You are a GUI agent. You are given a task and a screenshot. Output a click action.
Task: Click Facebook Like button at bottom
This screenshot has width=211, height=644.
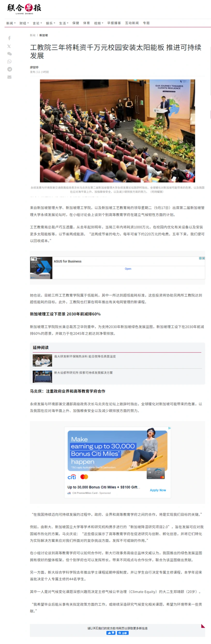[111, 633]
